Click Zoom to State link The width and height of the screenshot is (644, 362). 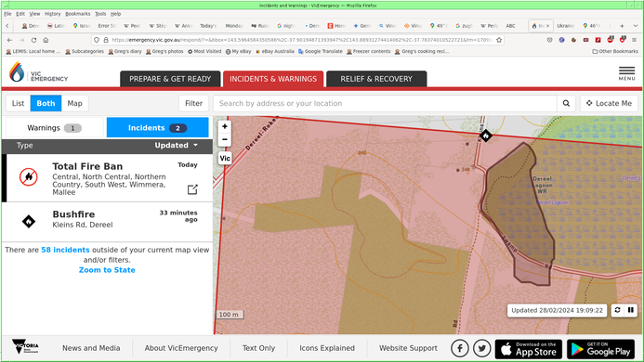pyautogui.click(x=107, y=270)
